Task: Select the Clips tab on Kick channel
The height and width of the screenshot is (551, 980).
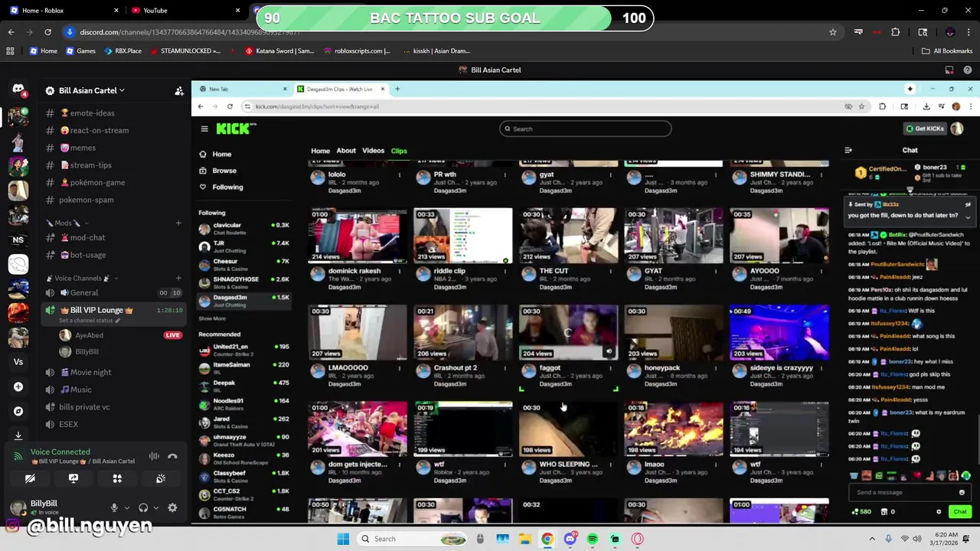Action: (x=399, y=151)
